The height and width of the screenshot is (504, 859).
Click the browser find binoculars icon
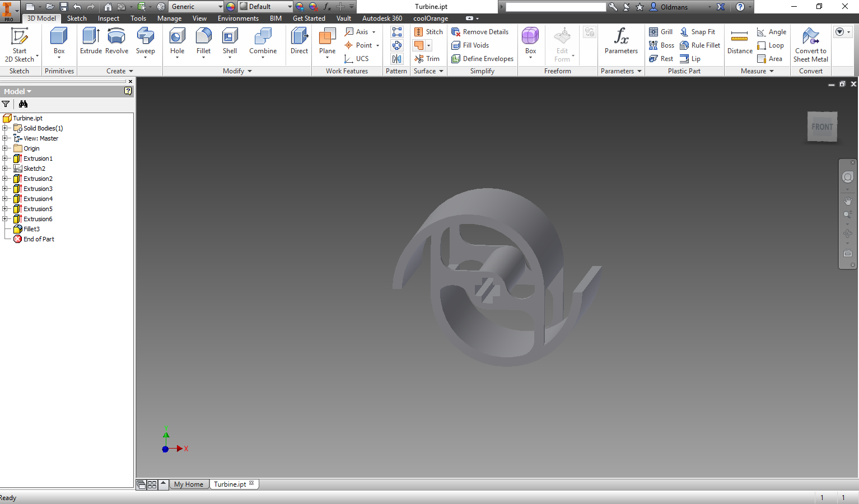[x=23, y=104]
